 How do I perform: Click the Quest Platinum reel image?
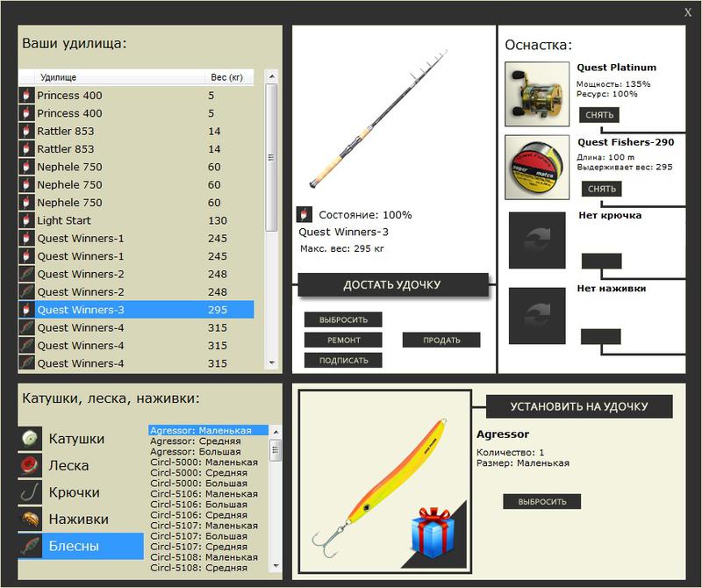coord(537,94)
